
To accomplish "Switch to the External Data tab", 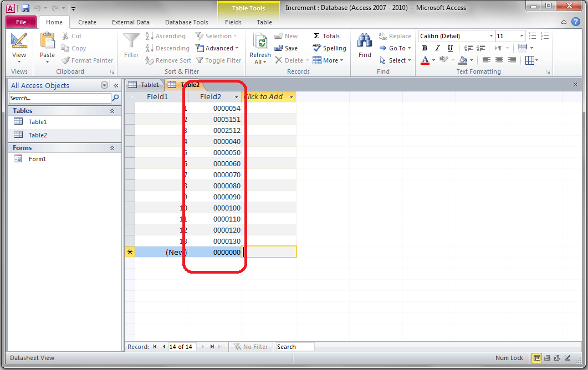I will click(x=130, y=22).
